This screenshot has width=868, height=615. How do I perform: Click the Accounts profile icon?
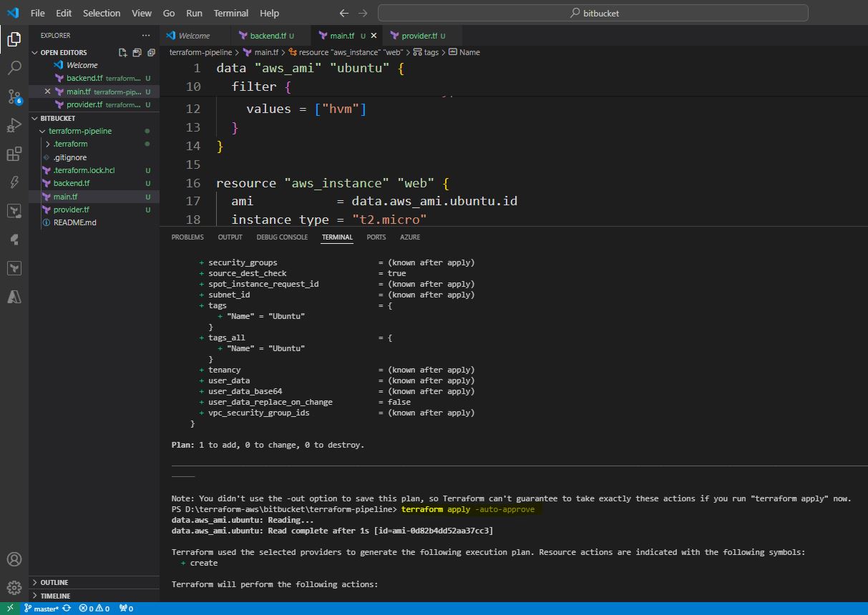[14, 559]
